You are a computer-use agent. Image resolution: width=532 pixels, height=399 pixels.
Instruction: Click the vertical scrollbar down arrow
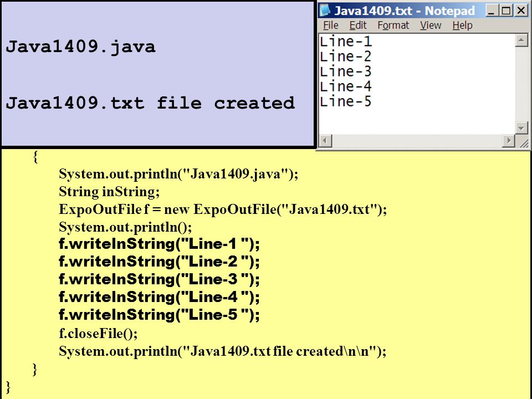[x=521, y=127]
